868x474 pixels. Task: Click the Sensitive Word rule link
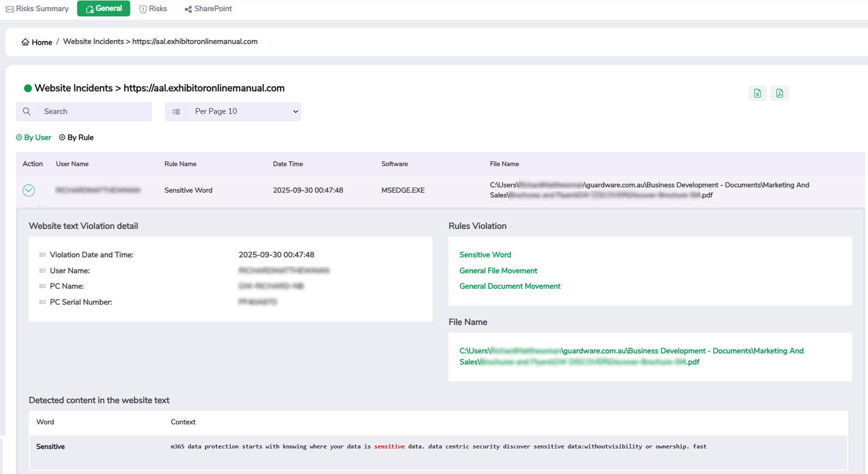[485, 255]
